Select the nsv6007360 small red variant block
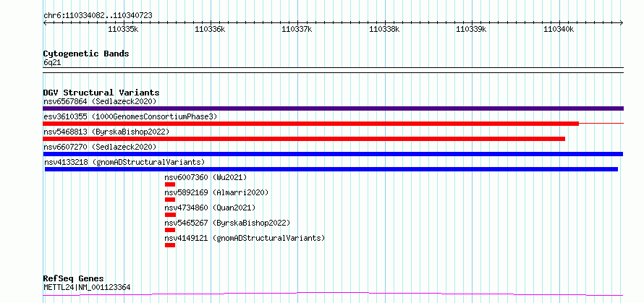 [170, 184]
